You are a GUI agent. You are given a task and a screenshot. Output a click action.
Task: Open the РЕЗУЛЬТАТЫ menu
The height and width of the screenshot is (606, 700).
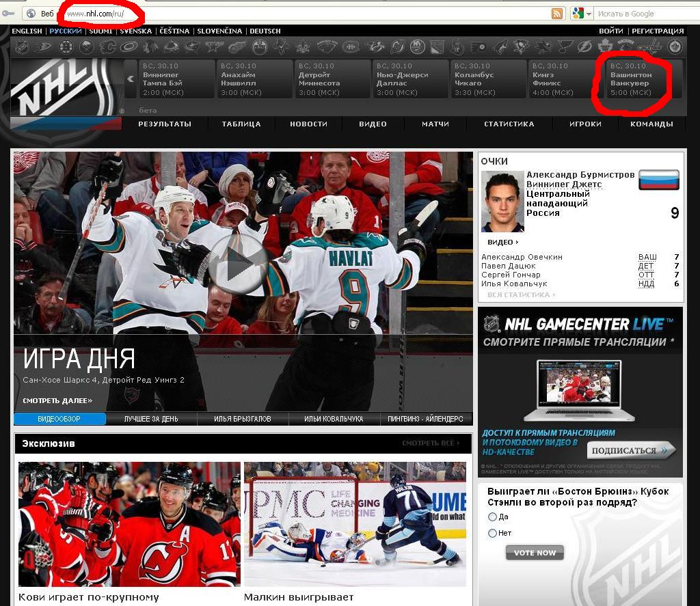click(165, 124)
